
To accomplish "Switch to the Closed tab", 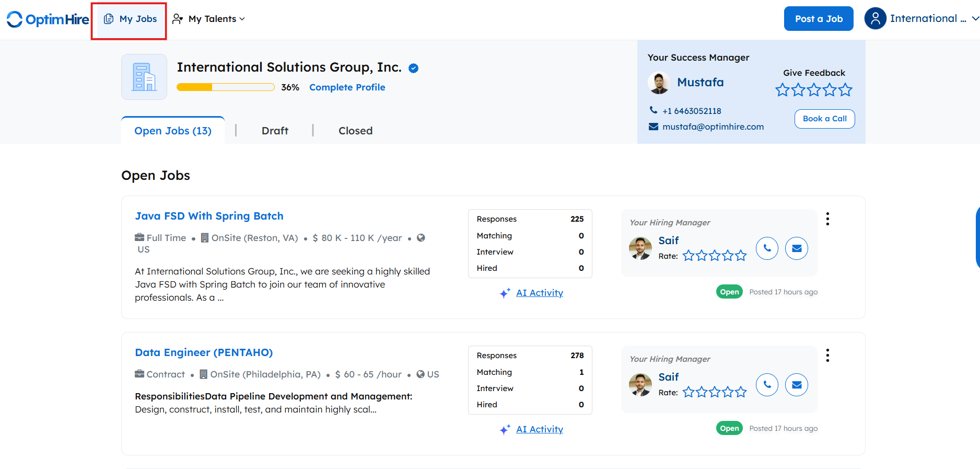I will click(x=355, y=131).
